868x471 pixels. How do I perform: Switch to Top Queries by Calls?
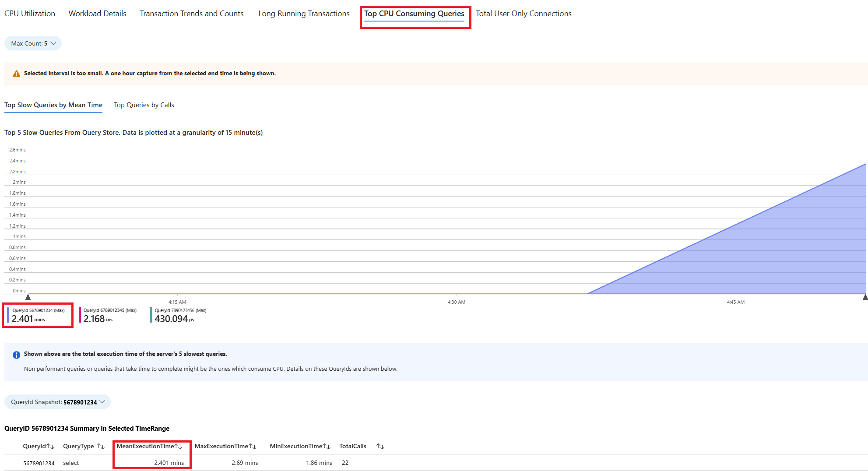144,105
